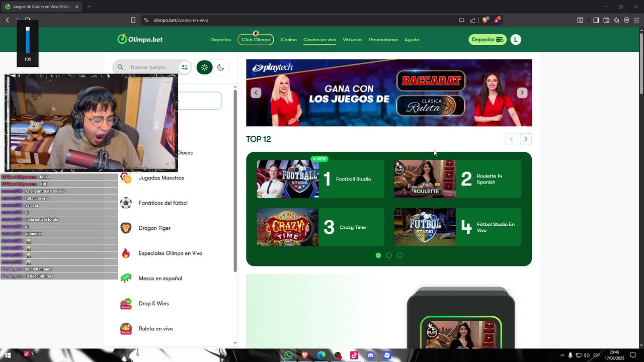Click the Windows Start button
The image size is (644, 362).
pos(8,355)
